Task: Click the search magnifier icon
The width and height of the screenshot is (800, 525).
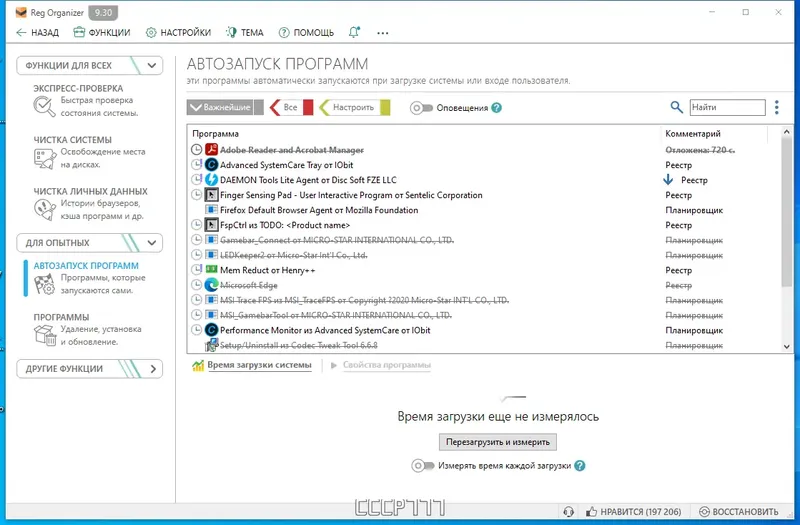Action: coord(676,107)
